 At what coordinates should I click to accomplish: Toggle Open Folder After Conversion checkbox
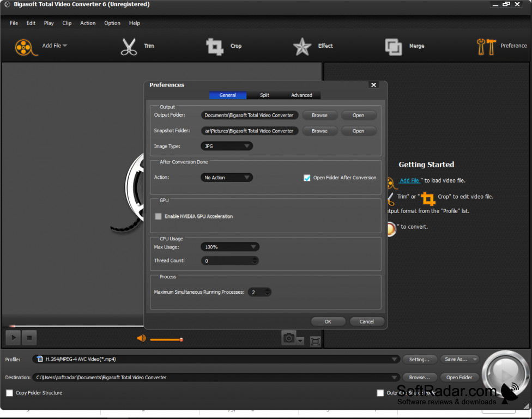[307, 178]
